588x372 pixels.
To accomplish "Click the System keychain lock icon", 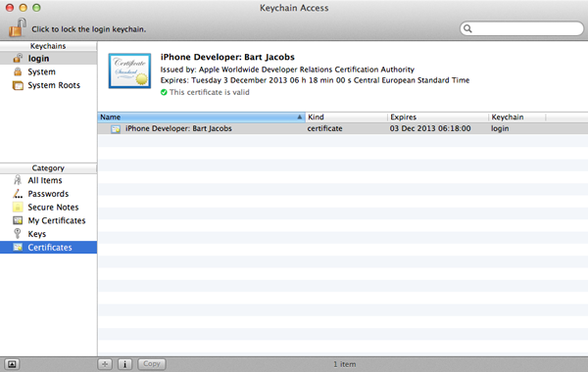I will pyautogui.click(x=18, y=71).
